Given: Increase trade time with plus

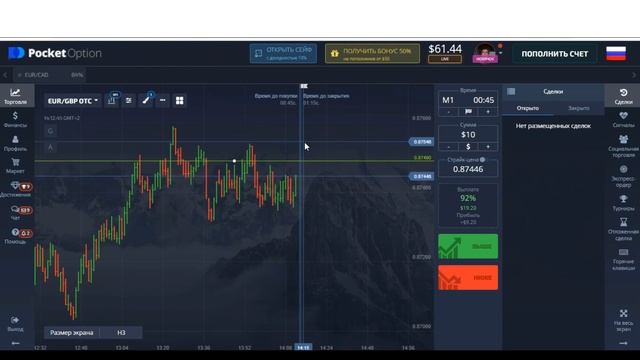Looking at the screenshot, I should pyautogui.click(x=488, y=112).
